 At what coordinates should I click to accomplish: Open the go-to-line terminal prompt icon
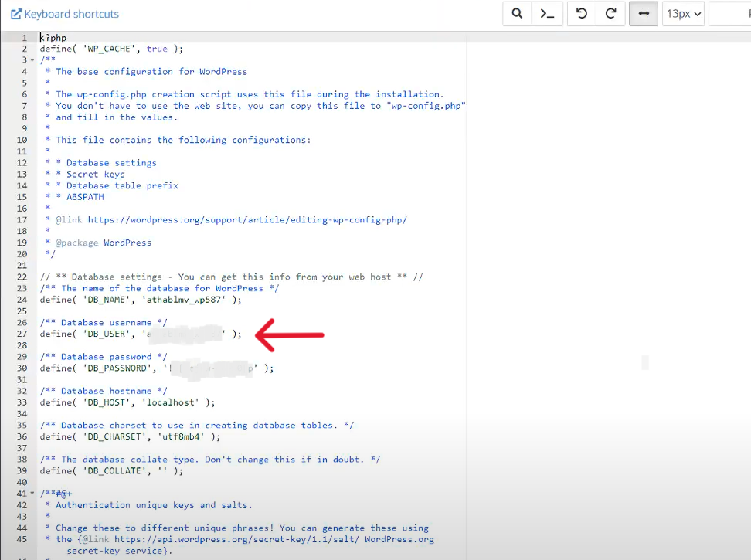pyautogui.click(x=547, y=13)
